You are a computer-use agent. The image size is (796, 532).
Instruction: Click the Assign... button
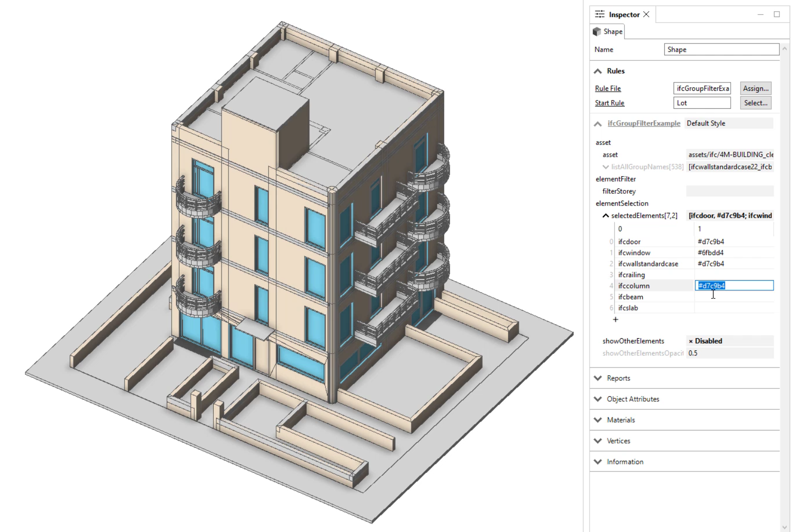[755, 88]
